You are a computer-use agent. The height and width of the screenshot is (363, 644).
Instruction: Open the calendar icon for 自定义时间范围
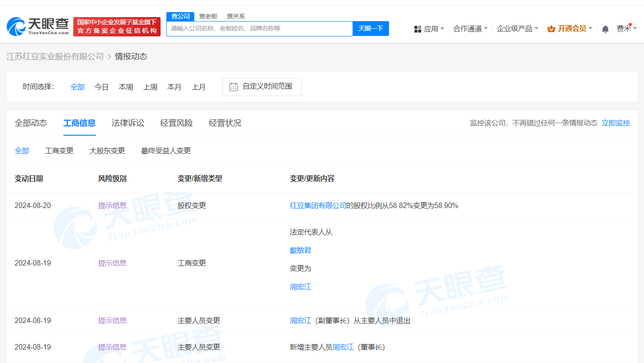pos(233,87)
